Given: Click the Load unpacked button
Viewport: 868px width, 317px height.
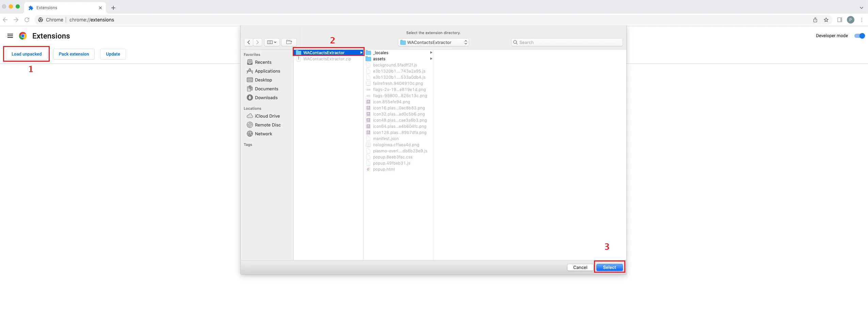Looking at the screenshot, I should pyautogui.click(x=27, y=54).
